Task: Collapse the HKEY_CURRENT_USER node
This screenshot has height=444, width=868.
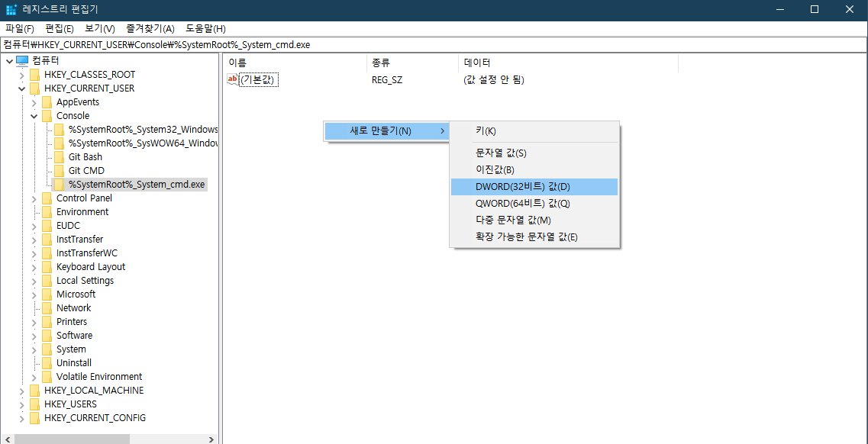Action: click(21, 88)
